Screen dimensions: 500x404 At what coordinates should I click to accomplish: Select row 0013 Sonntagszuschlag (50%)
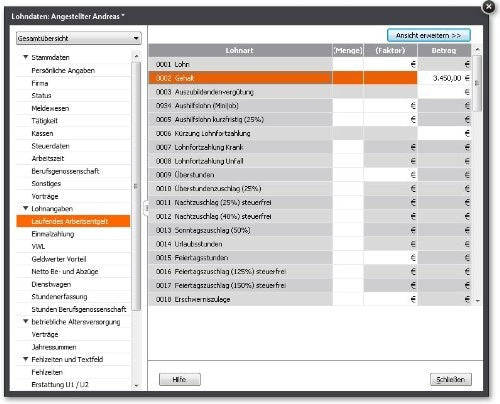310,230
